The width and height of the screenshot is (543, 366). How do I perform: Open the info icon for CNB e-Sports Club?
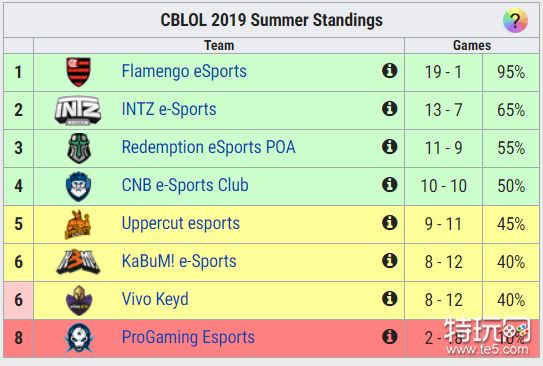coord(390,185)
